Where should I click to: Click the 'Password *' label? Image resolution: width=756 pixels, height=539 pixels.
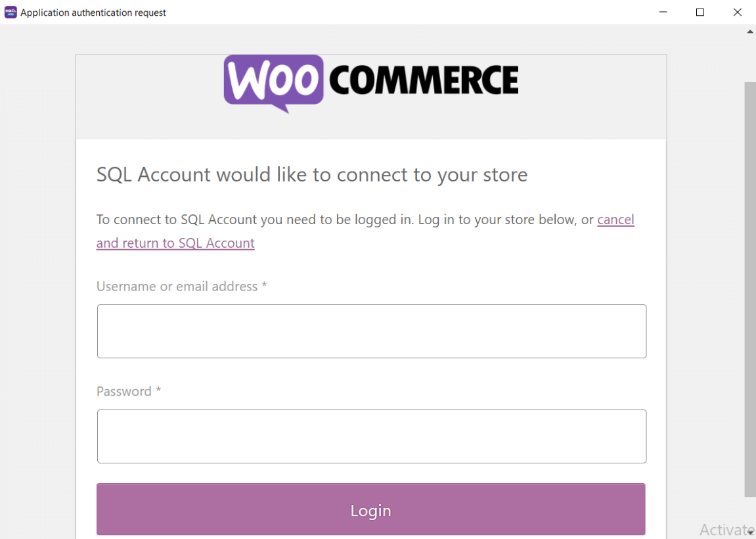(129, 392)
